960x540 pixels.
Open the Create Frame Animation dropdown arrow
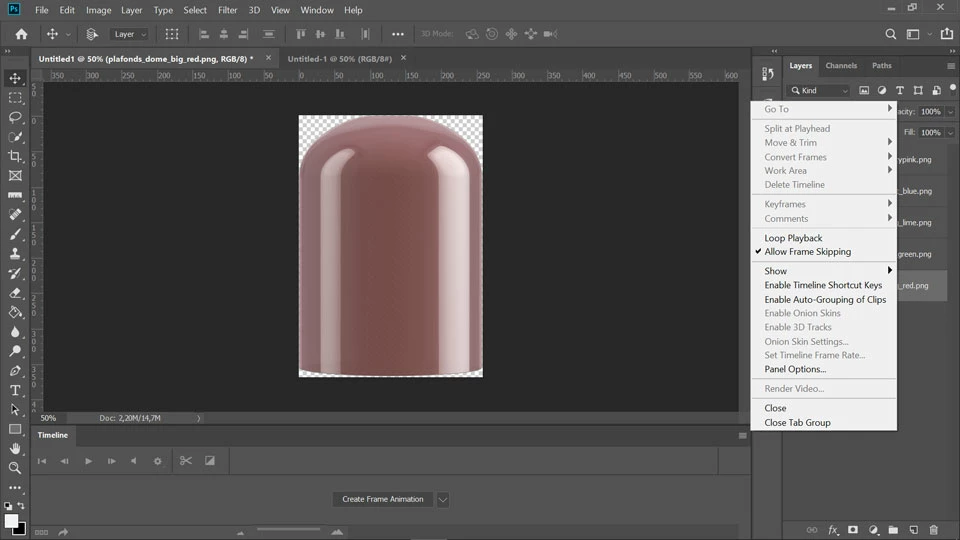click(x=443, y=499)
